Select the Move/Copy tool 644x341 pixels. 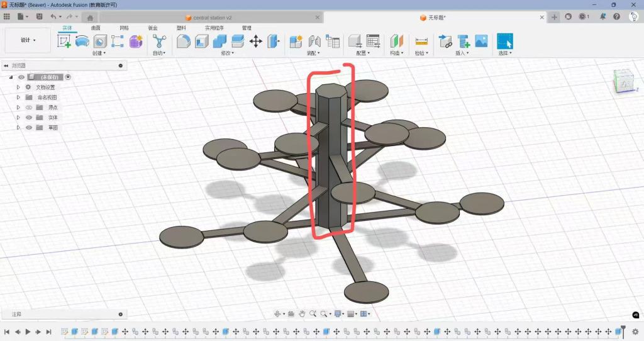pyautogui.click(x=256, y=42)
